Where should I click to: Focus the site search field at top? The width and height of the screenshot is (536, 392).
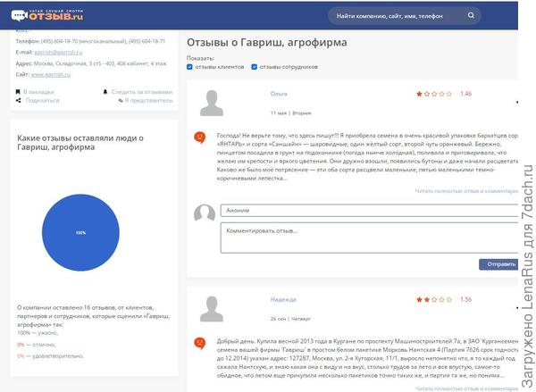pos(404,16)
